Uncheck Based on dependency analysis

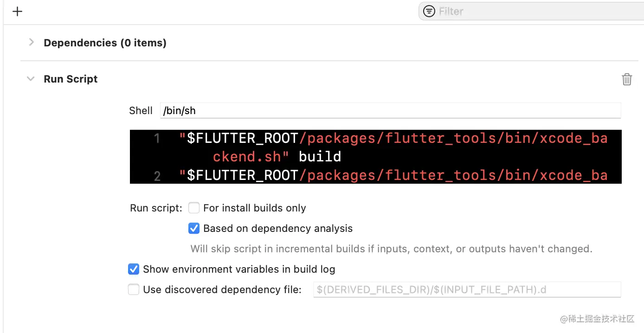tap(194, 228)
